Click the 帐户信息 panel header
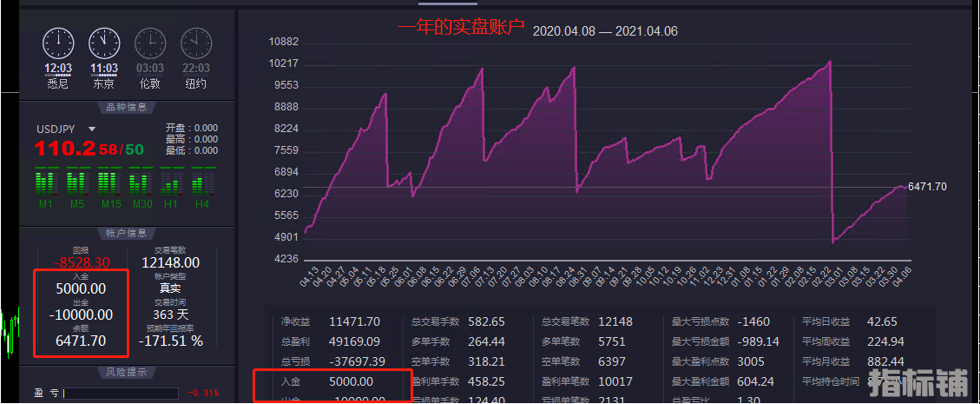 [x=127, y=233]
